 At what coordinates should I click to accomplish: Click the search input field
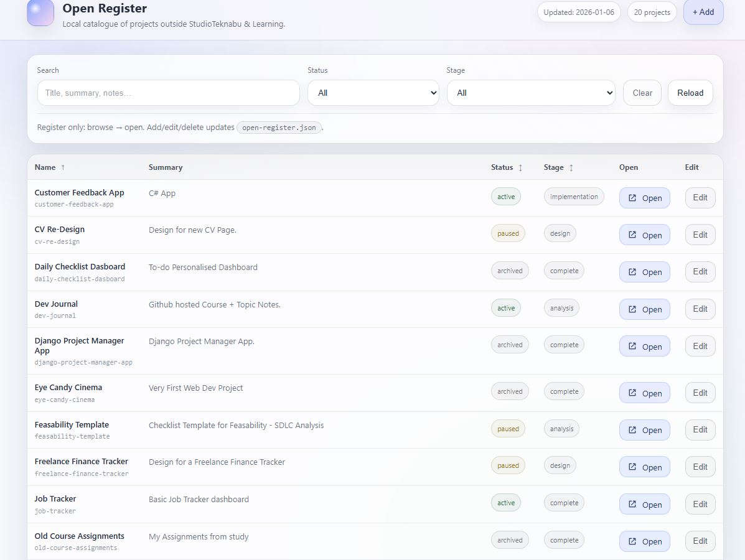point(168,92)
